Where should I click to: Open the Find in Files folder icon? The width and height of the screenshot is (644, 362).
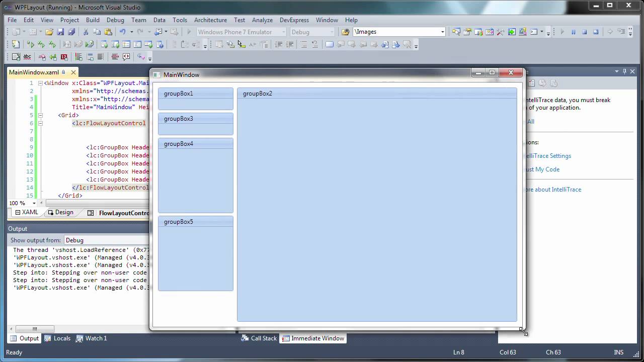tap(345, 32)
